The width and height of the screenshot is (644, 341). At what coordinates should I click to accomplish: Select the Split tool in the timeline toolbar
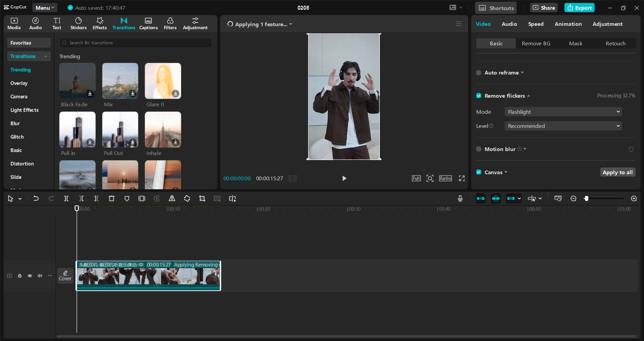click(66, 198)
